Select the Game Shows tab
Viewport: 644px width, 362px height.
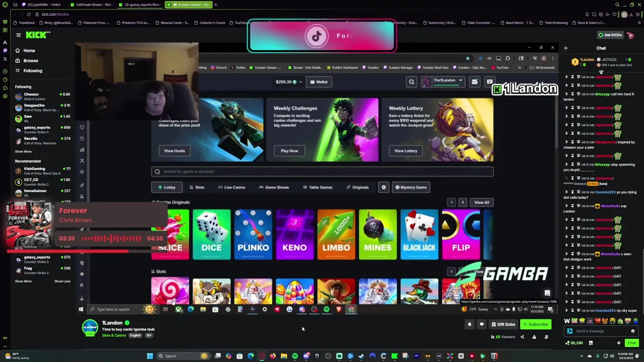(274, 187)
